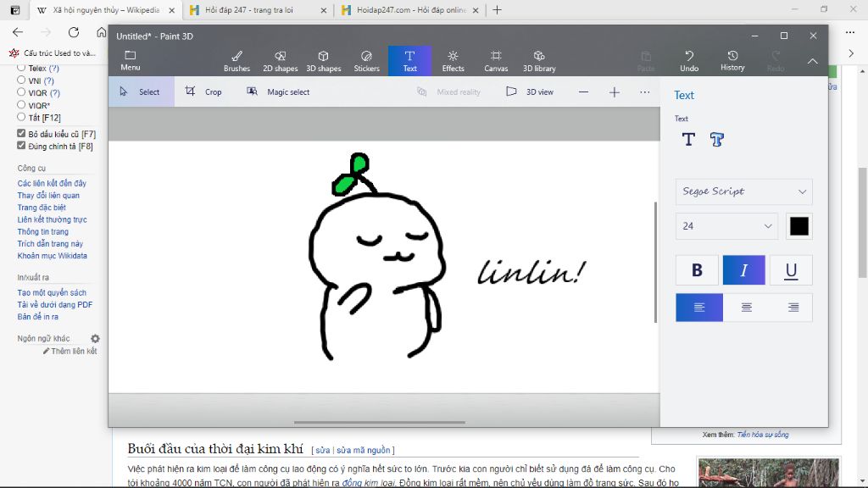Click Thêm liên kết link
Image resolution: width=868 pixels, height=488 pixels.
70,352
